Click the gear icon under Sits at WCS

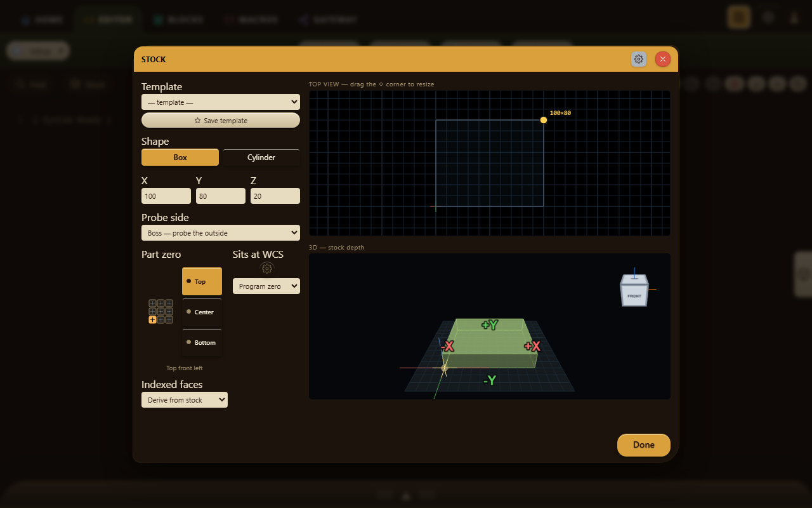267,268
